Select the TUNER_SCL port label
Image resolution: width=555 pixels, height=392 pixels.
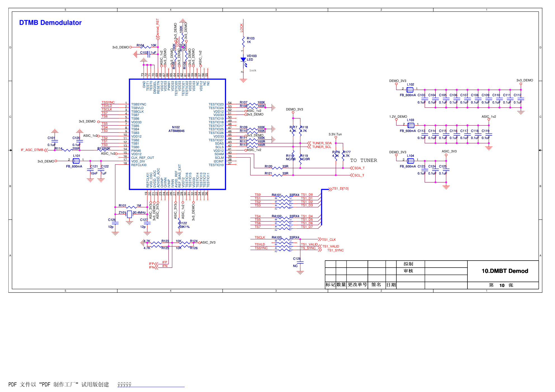[322, 147]
